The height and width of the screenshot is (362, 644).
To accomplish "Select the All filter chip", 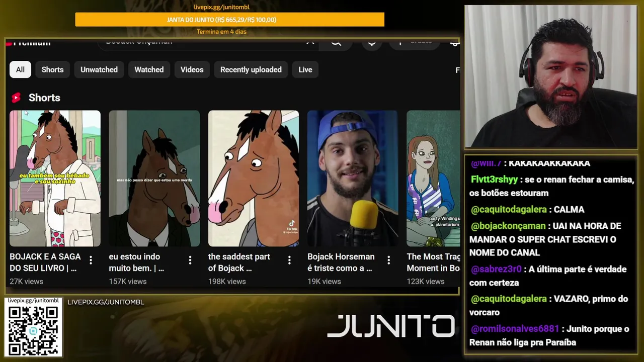I will (20, 69).
